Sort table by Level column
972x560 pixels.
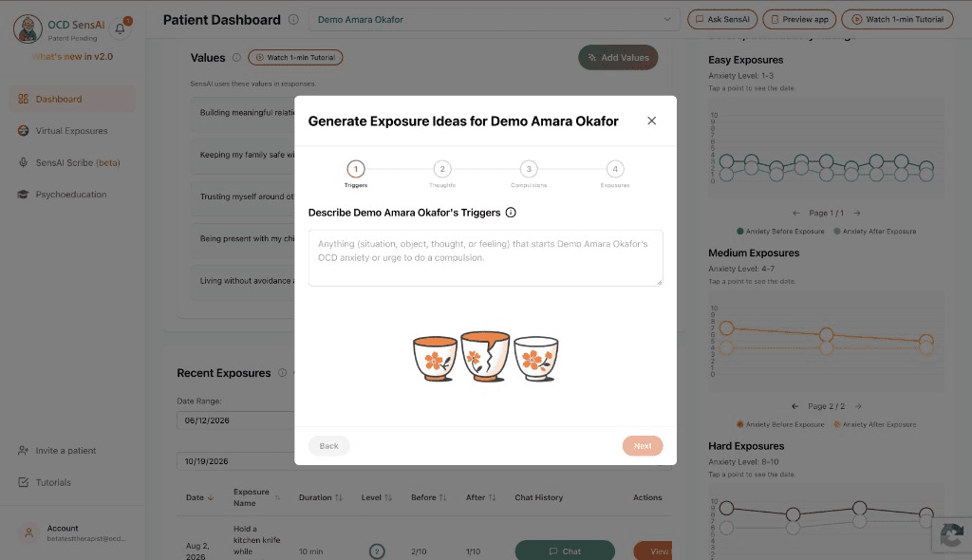tap(388, 497)
